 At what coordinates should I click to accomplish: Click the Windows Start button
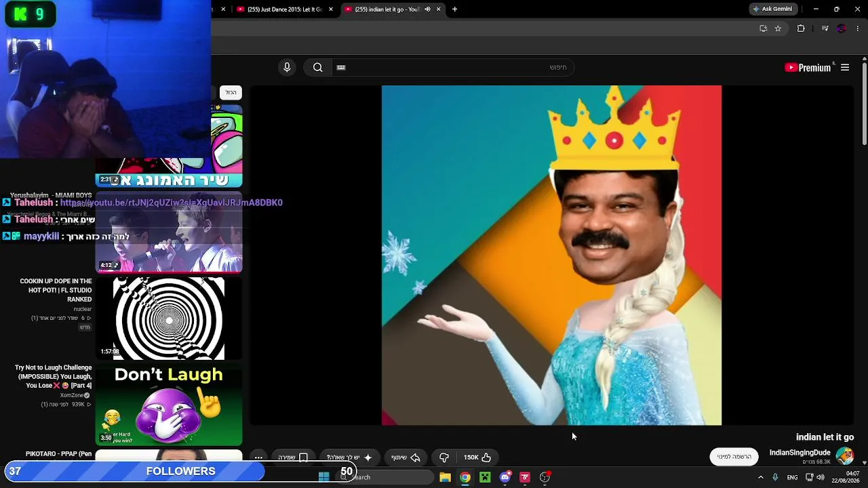[323, 477]
